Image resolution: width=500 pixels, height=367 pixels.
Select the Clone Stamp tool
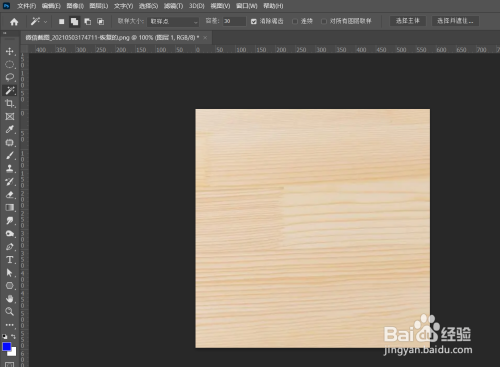point(10,168)
